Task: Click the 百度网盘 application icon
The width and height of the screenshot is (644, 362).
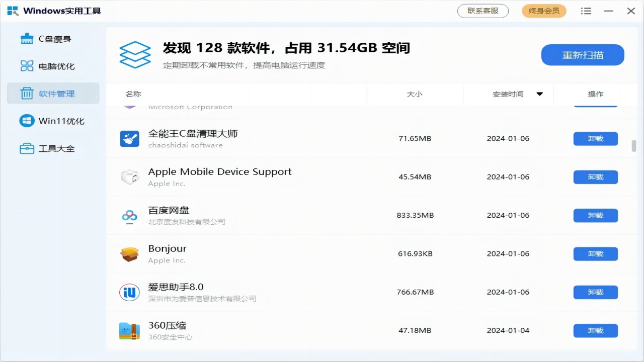Action: tap(129, 215)
